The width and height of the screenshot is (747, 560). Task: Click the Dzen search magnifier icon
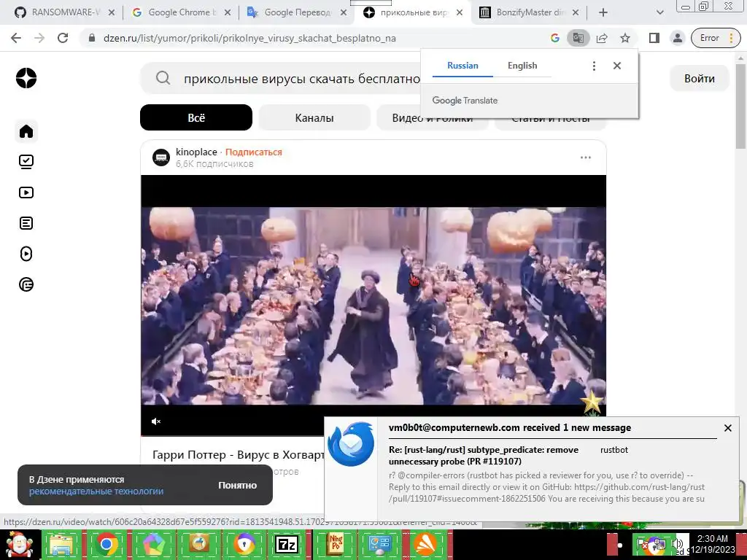tap(163, 78)
